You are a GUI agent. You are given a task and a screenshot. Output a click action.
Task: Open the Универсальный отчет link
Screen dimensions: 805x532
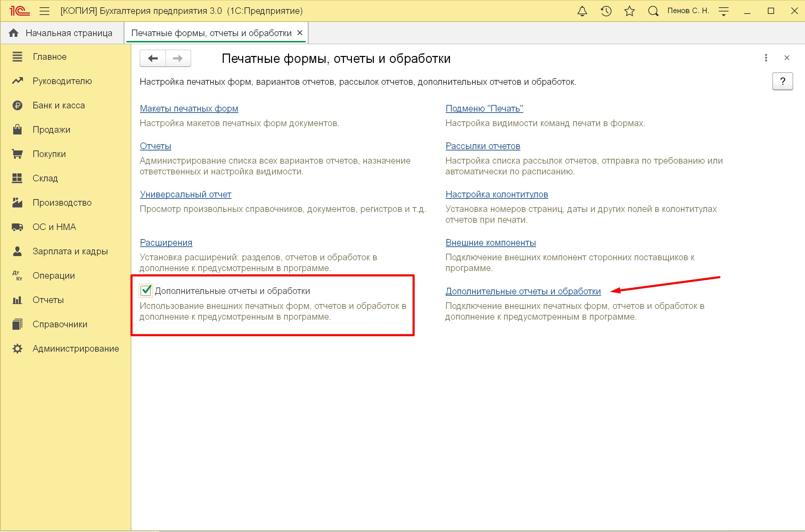(186, 194)
